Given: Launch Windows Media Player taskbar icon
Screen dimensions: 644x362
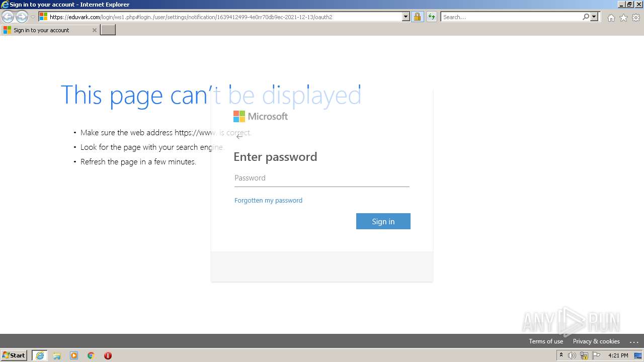Looking at the screenshot, I should [x=74, y=355].
